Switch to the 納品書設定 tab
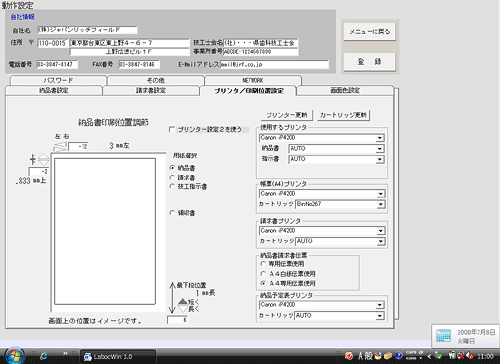Screen dimensions: 500x364 (54, 90)
